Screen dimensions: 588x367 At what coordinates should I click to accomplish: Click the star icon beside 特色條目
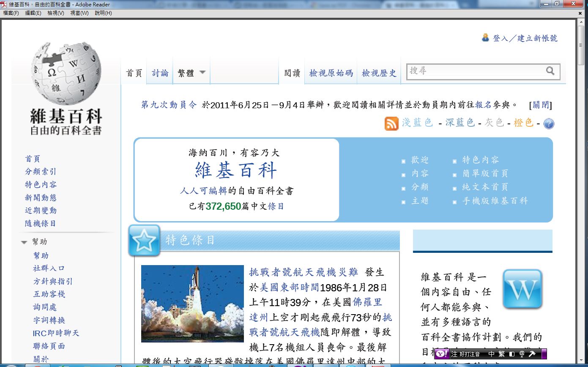pos(144,241)
